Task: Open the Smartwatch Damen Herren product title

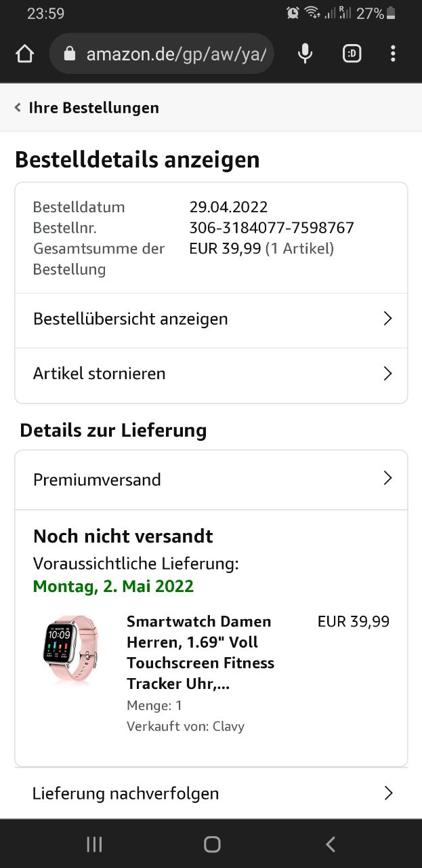Action: tap(201, 652)
